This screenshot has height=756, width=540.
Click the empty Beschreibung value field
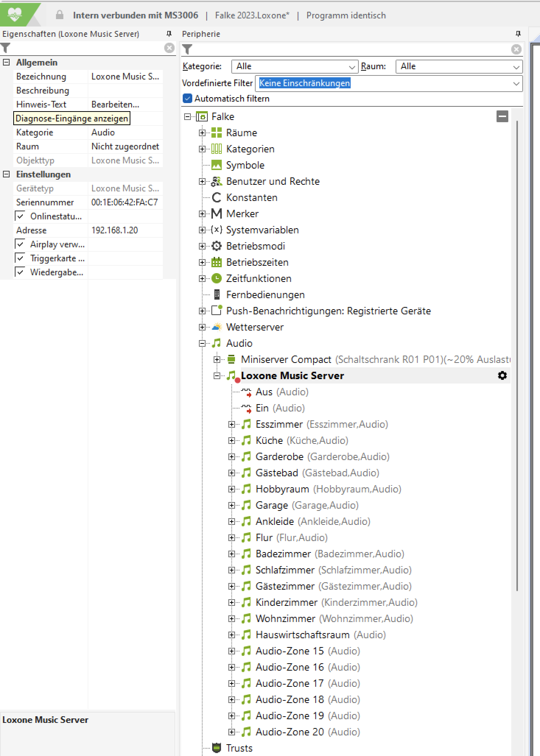click(x=126, y=91)
